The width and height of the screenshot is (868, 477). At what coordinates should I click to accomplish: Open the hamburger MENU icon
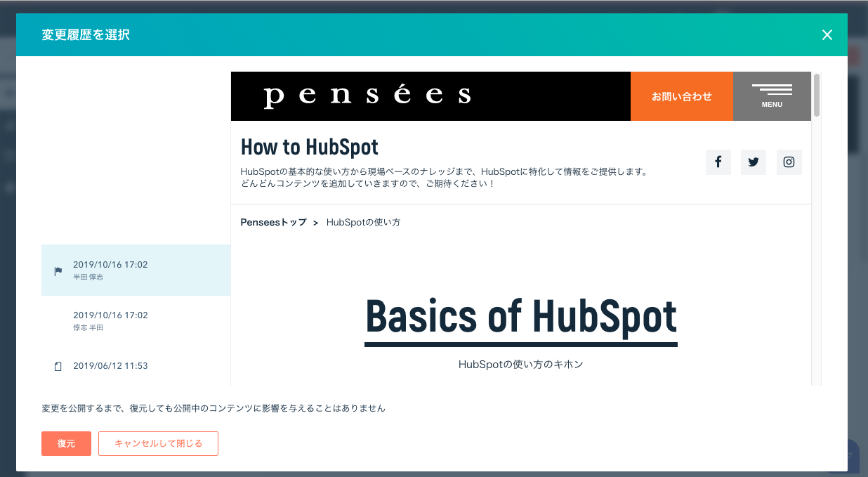772,96
